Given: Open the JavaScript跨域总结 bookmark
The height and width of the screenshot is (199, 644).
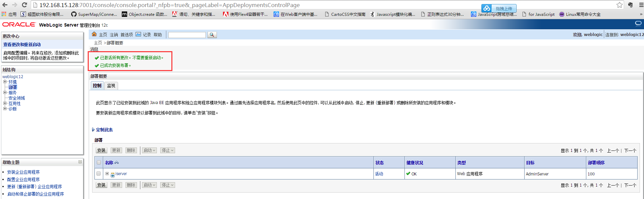Looking at the screenshot, I should coord(494,14).
